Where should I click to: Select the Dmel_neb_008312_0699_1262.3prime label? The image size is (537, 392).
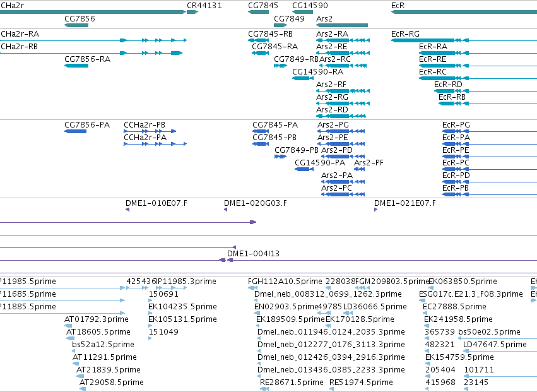point(328,294)
